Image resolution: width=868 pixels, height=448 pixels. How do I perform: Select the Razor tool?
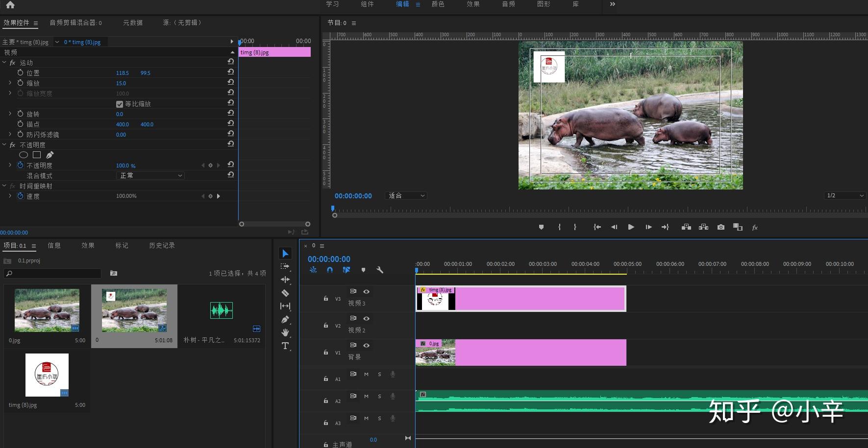coord(285,293)
